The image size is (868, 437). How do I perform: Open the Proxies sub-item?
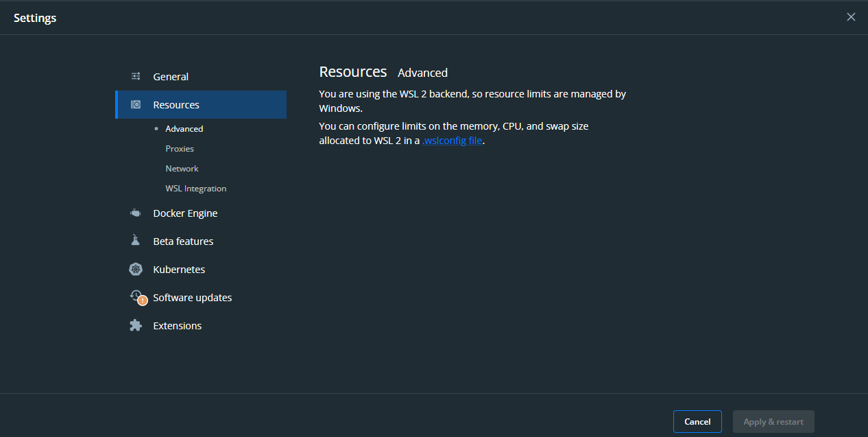coord(180,149)
